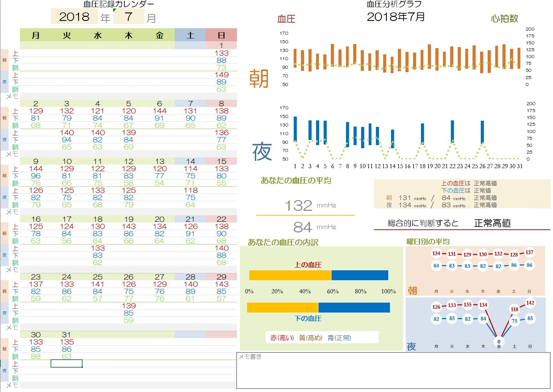This screenshot has height=392, width=553.
Task: Click the date cell 30
Action: pyautogui.click(x=36, y=335)
